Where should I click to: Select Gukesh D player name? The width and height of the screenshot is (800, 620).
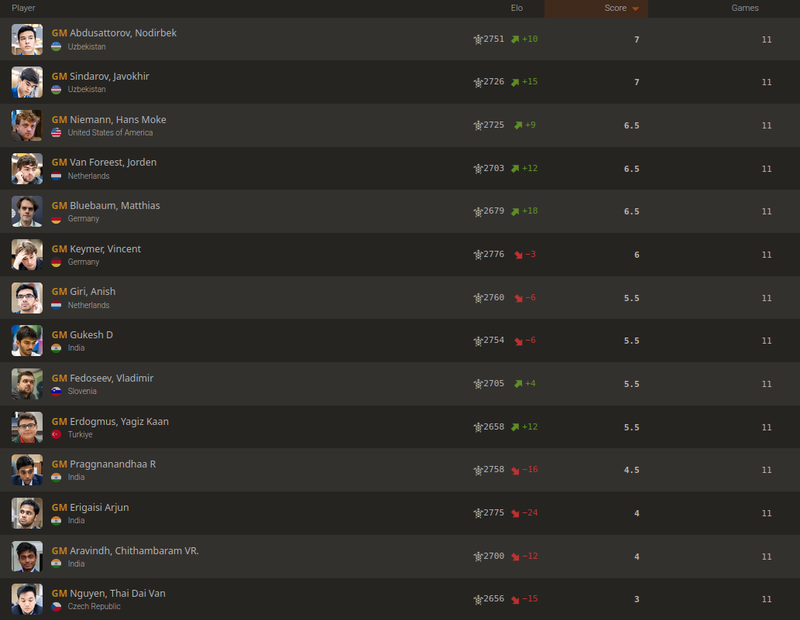pyautogui.click(x=91, y=335)
